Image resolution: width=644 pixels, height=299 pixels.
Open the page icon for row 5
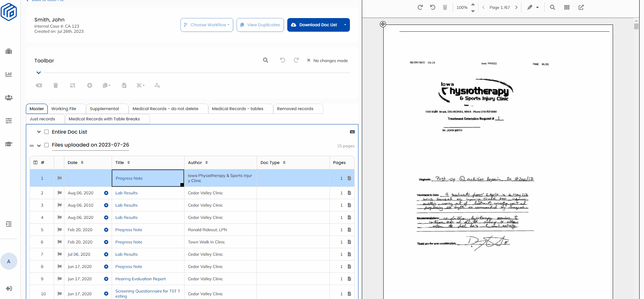(349, 230)
